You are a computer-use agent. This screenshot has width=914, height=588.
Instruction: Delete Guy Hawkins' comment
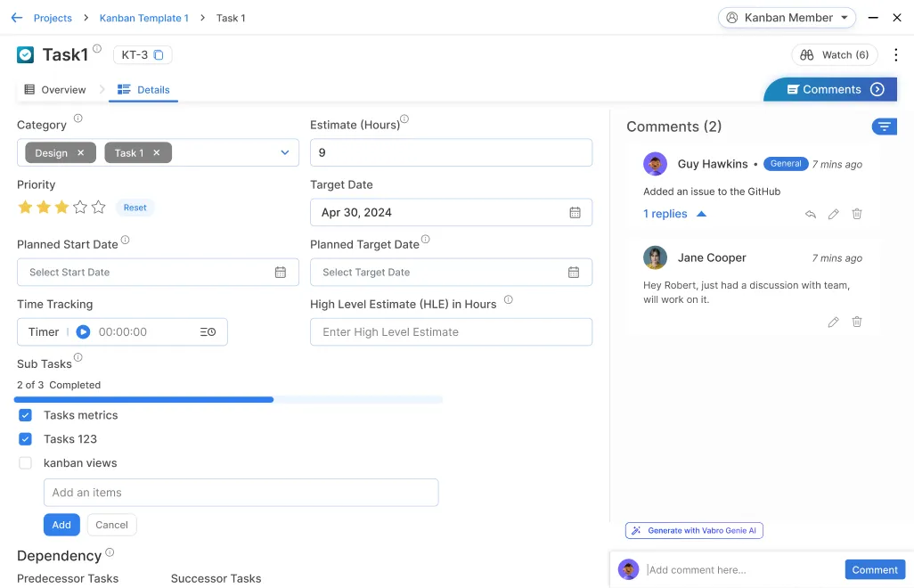point(856,214)
